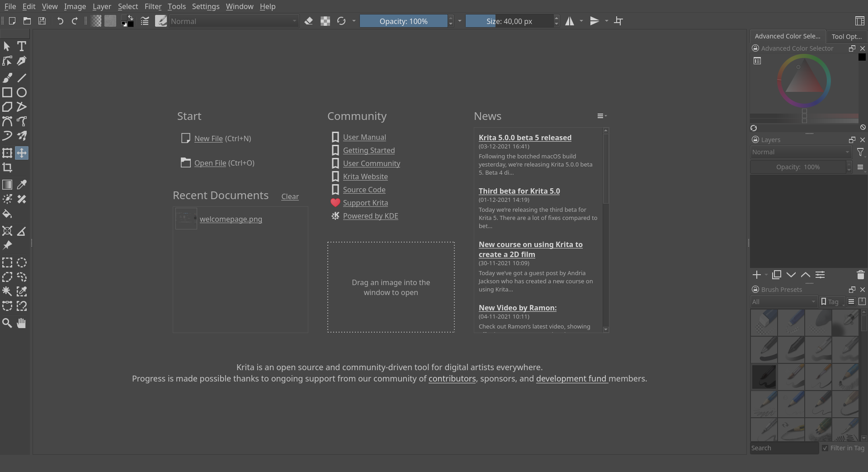
Task: Click the New File link
Action: (x=208, y=138)
